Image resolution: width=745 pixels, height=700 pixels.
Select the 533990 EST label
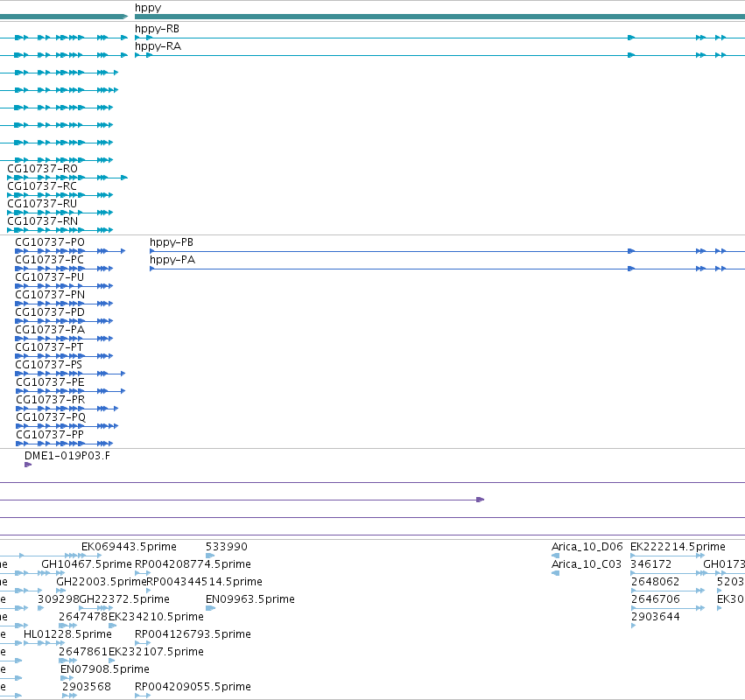(x=226, y=547)
